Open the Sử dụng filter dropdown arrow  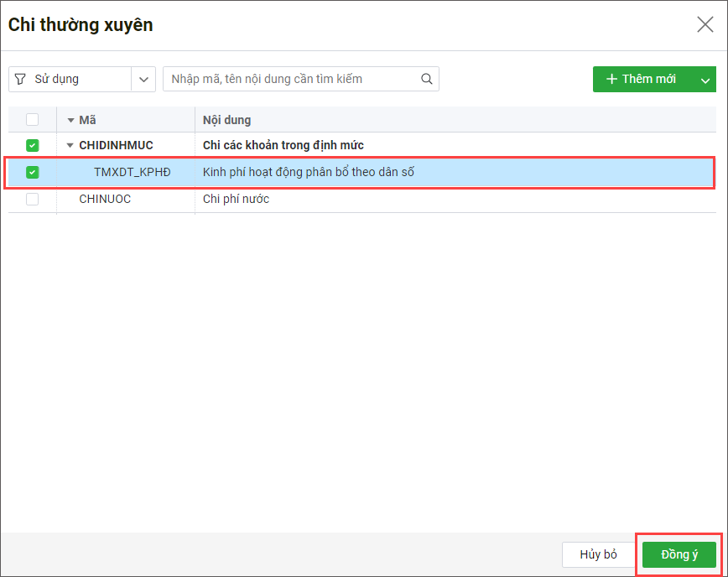point(143,79)
